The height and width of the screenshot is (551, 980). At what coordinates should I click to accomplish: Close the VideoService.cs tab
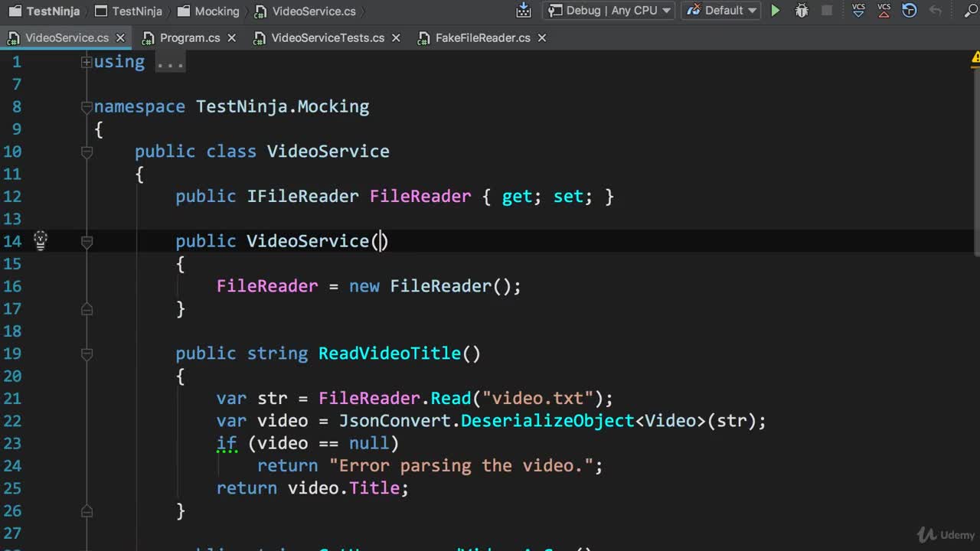point(120,37)
